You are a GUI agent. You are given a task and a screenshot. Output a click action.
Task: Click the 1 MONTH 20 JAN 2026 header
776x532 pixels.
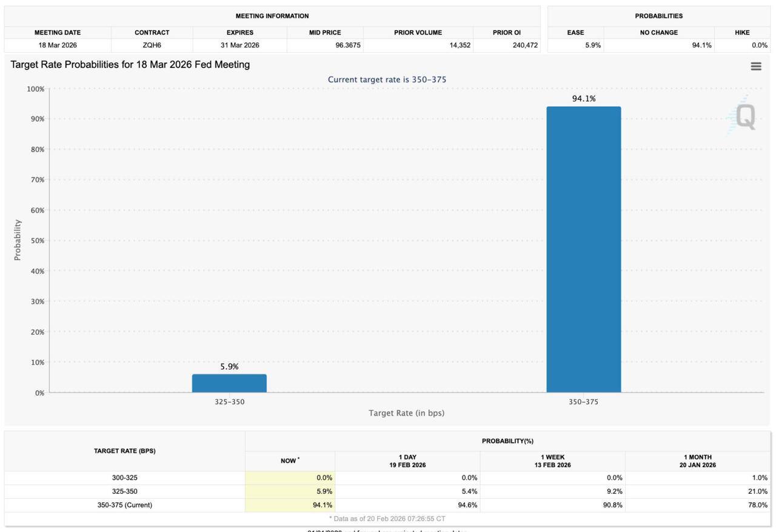tap(697, 461)
